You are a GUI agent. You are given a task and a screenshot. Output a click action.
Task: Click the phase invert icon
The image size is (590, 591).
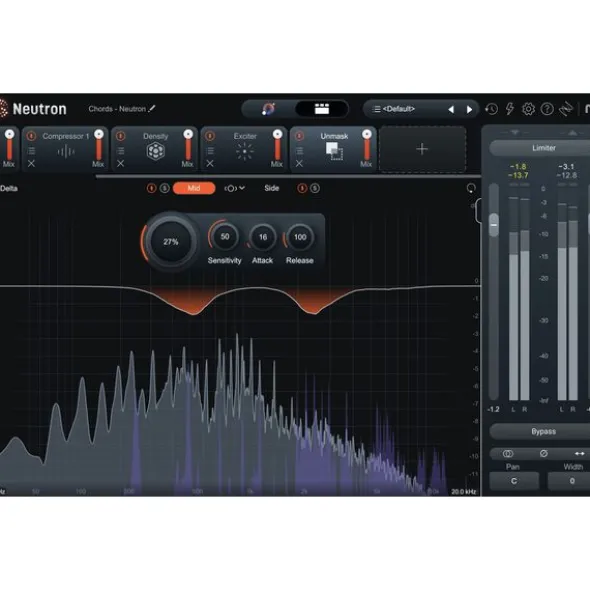tap(544, 454)
